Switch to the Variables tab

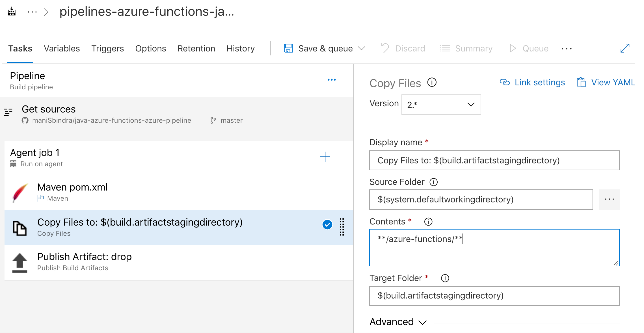[x=62, y=48]
